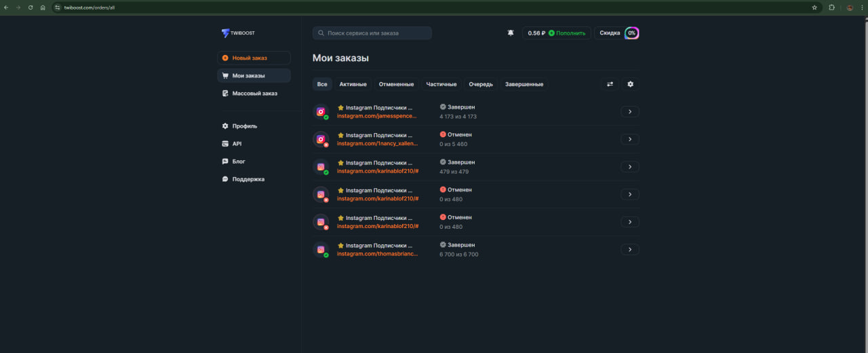Switch to the Активные filter tab
The height and width of the screenshot is (353, 868).
tap(353, 84)
